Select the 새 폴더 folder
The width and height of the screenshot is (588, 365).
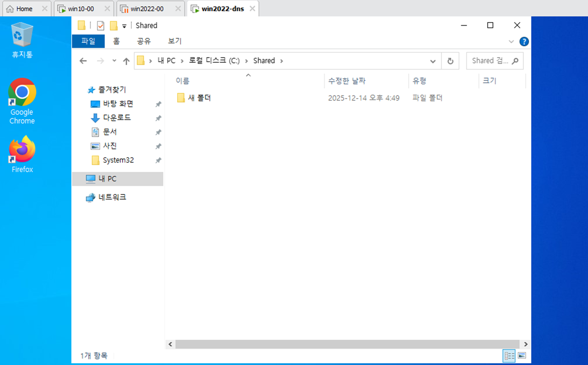[x=199, y=98]
